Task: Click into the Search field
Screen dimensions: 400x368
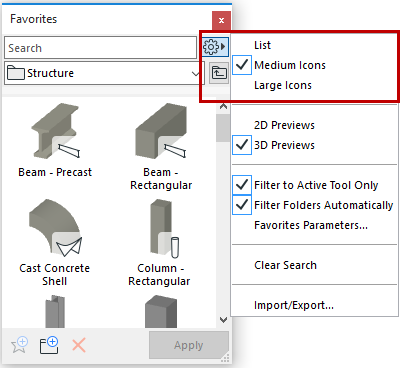Action: [100, 48]
